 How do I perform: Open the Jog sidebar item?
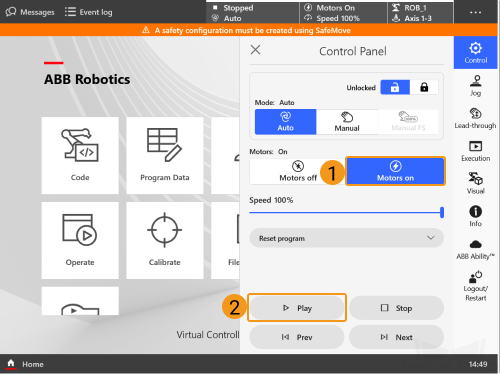click(475, 86)
